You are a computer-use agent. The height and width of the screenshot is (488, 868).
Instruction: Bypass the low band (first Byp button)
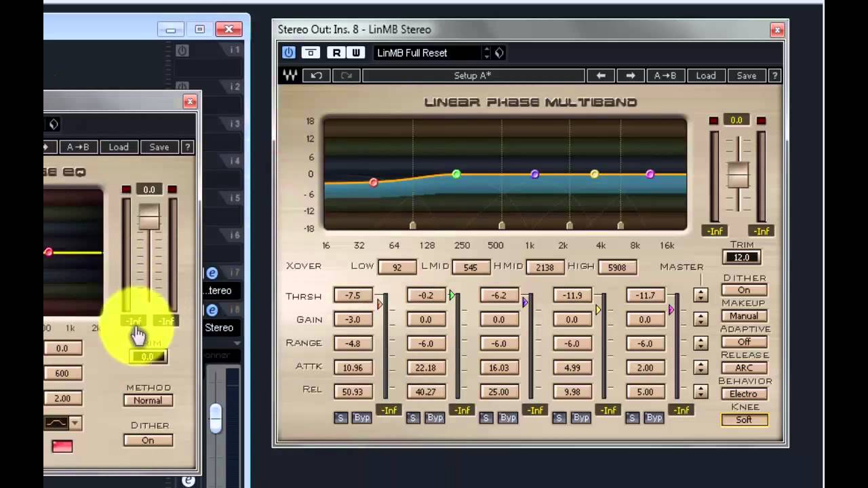(362, 418)
